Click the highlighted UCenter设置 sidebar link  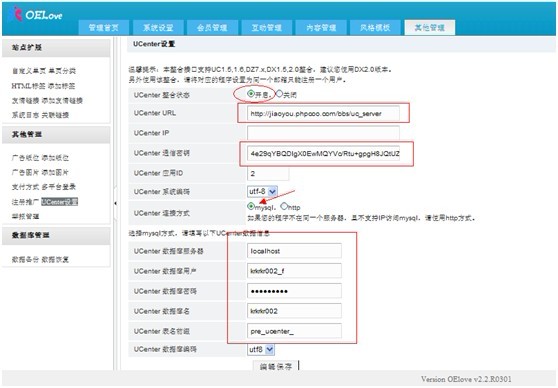(59, 202)
